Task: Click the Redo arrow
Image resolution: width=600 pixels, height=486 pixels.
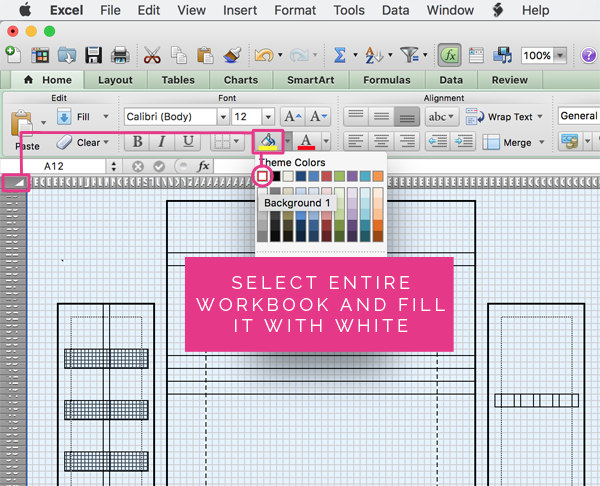Action: [299, 55]
